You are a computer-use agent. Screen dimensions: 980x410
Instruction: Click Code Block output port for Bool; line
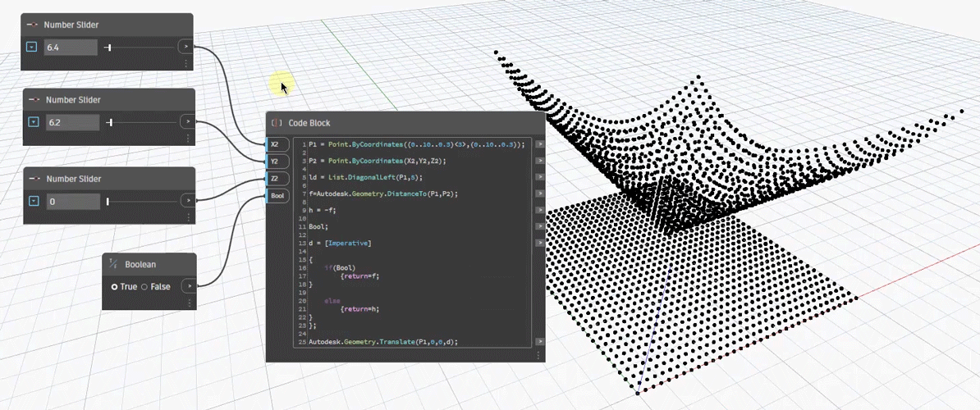(539, 225)
